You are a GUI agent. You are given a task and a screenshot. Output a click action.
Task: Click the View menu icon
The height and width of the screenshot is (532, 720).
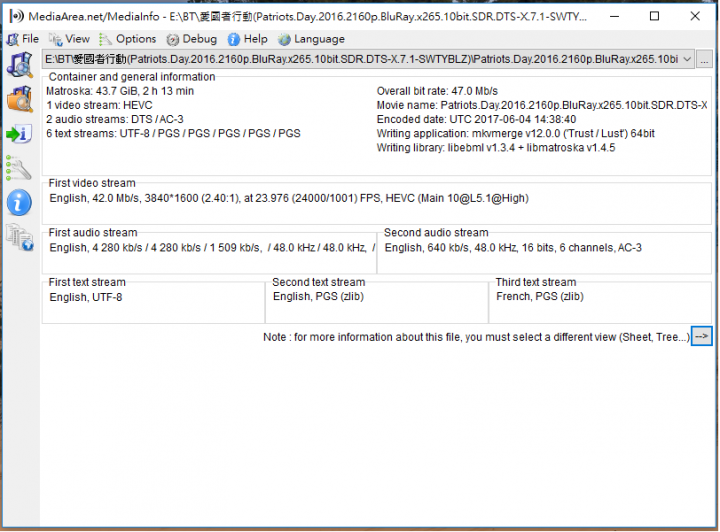(56, 39)
